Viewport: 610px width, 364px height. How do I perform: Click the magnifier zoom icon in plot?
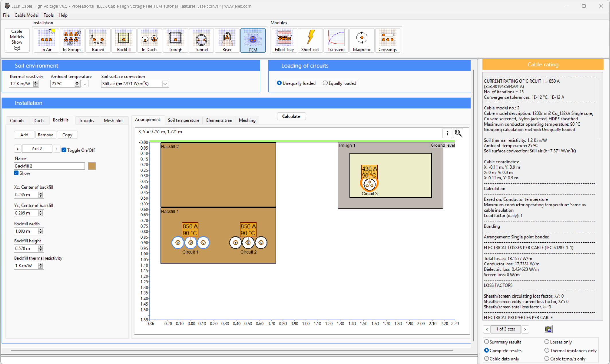(458, 133)
